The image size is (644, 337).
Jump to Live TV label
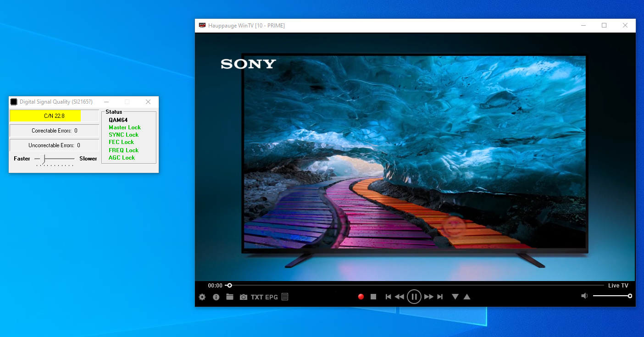click(618, 286)
